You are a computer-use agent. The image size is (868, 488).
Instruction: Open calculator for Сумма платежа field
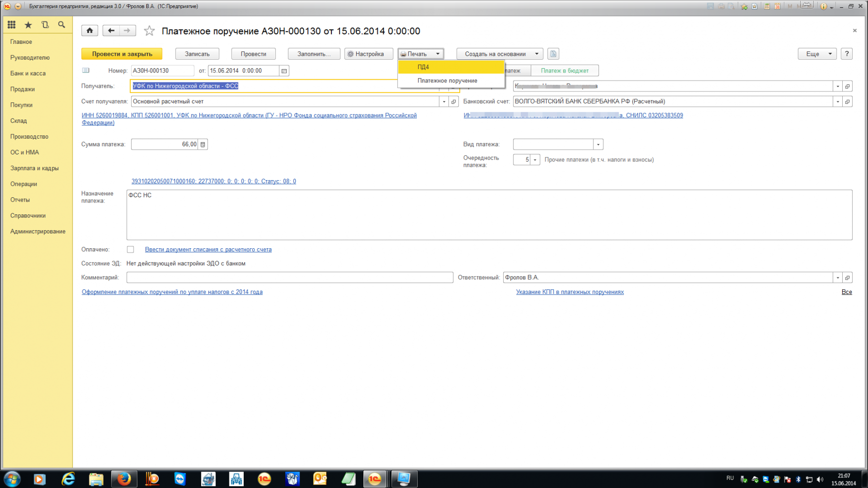pyautogui.click(x=203, y=144)
